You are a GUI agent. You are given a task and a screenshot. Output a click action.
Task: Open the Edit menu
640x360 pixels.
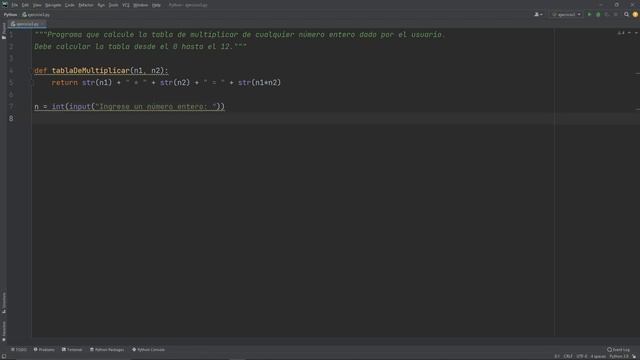[25, 5]
